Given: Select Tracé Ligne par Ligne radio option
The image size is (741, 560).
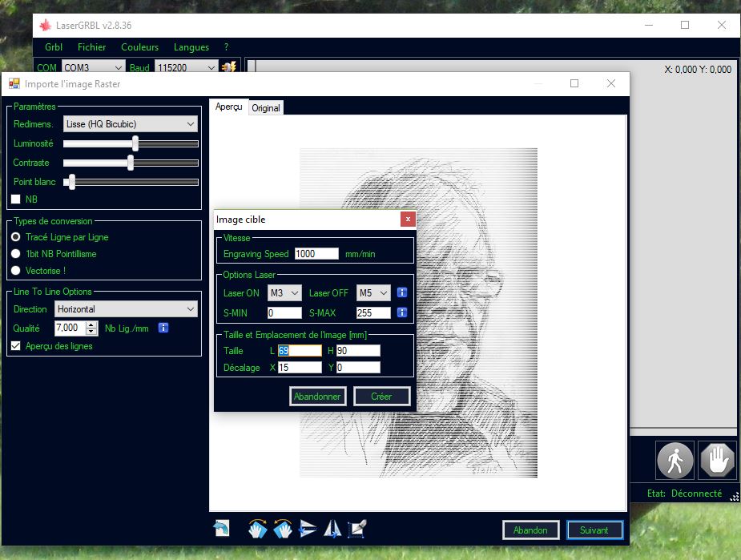Looking at the screenshot, I should pyautogui.click(x=15, y=237).
